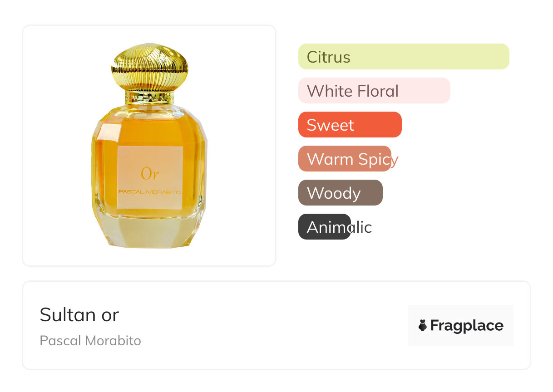Click the Fragplace wordmark text
553x392 pixels.
[x=466, y=325]
